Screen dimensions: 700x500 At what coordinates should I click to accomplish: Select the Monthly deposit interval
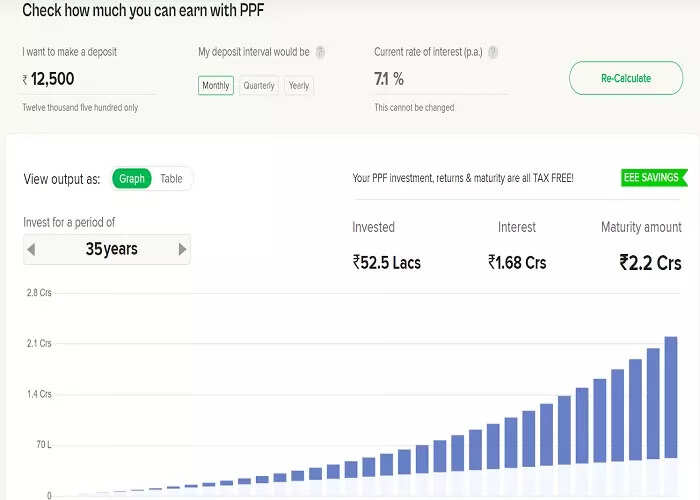[x=216, y=86]
